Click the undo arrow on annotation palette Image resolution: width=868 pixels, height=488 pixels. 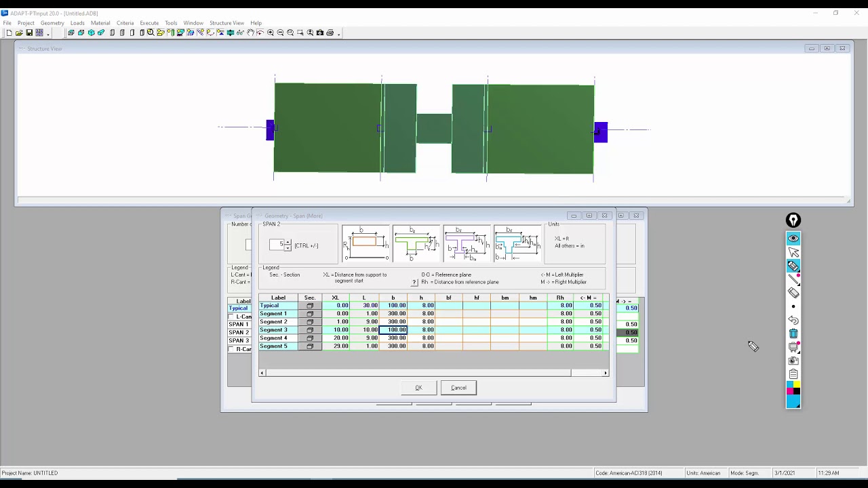pos(793,320)
